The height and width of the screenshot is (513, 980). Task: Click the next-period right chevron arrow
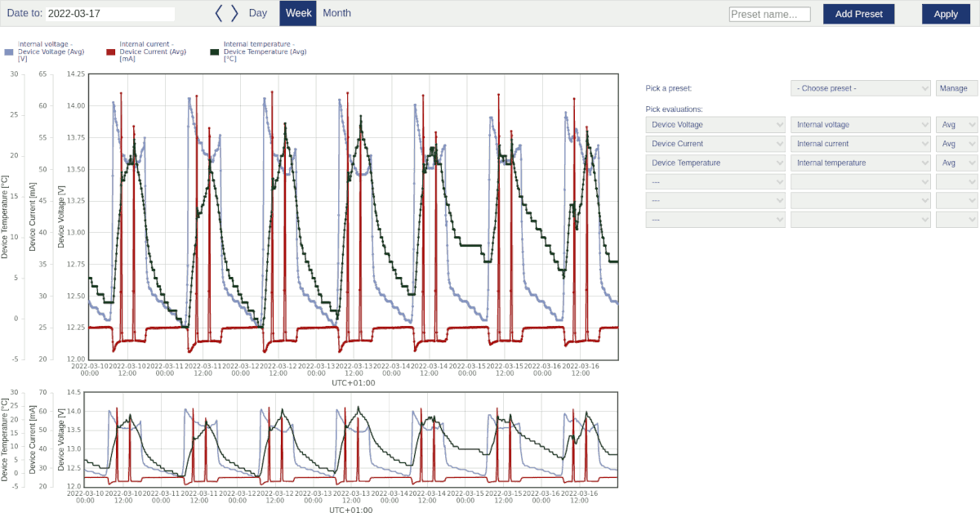pyautogui.click(x=234, y=13)
